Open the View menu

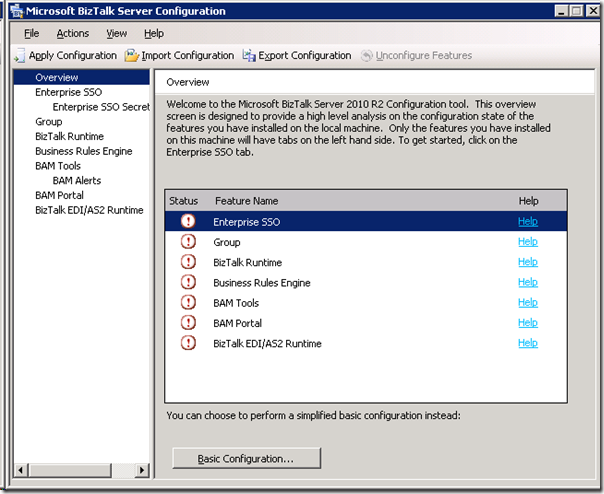[x=117, y=33]
